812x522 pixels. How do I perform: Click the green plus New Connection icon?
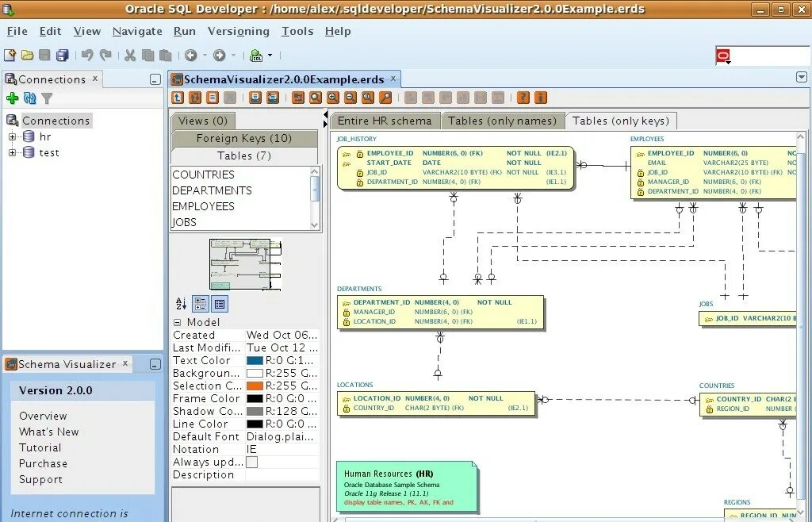tap(13, 98)
